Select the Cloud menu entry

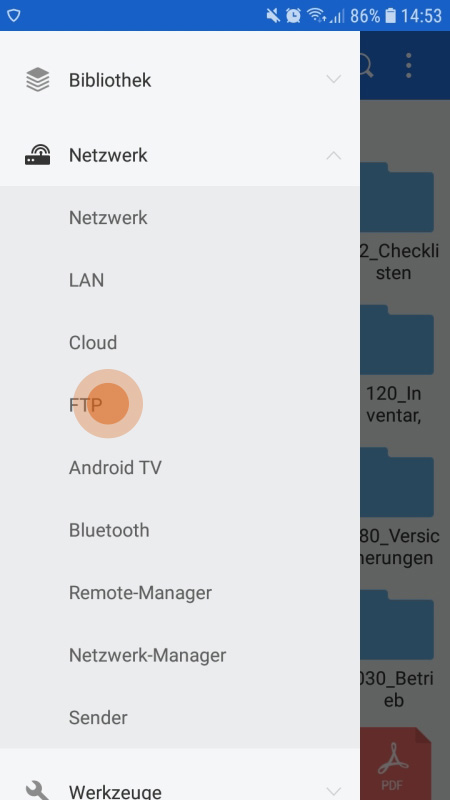point(180,342)
